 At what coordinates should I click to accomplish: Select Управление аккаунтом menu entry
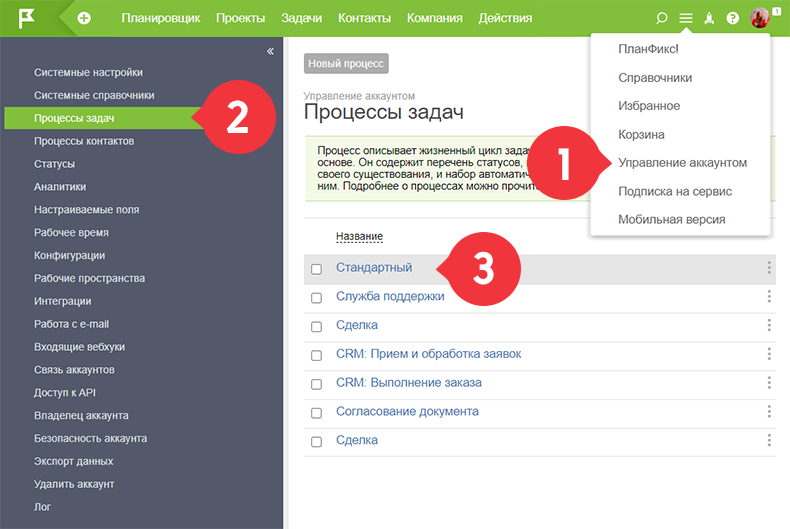click(682, 163)
